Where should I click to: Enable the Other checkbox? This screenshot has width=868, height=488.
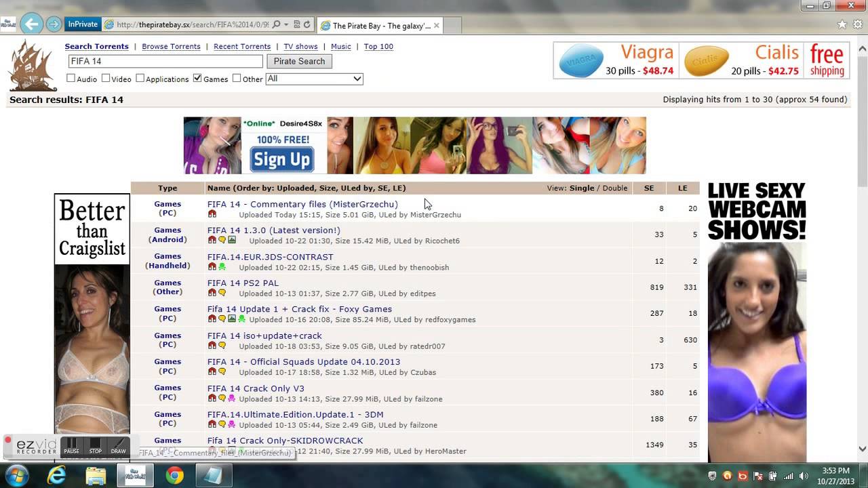coord(237,79)
